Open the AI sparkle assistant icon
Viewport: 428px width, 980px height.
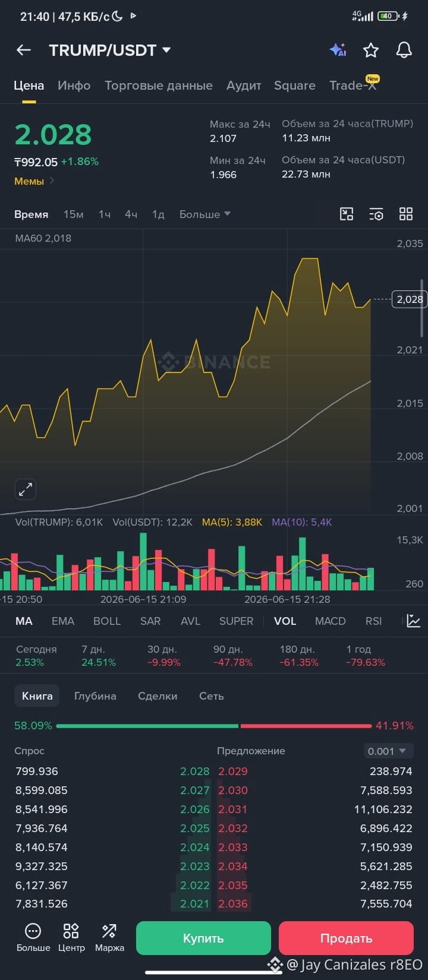(x=338, y=50)
